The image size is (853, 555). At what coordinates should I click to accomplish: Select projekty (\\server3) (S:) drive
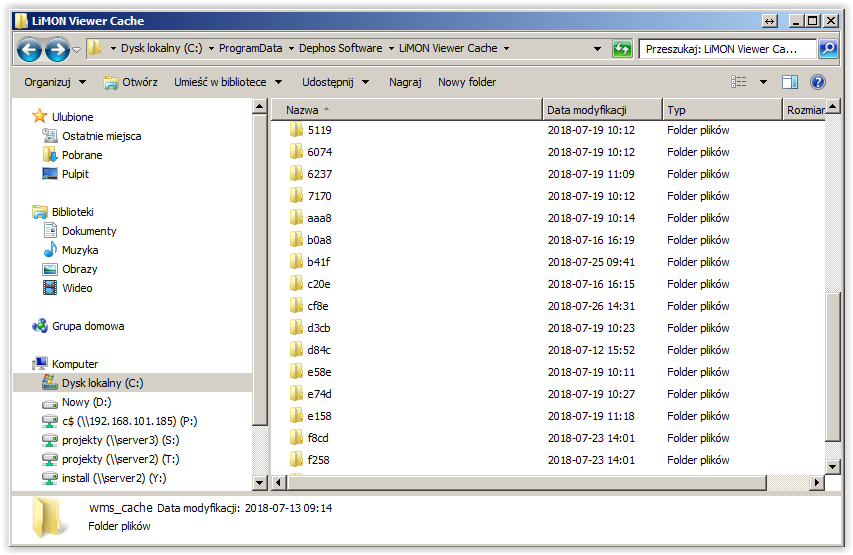(x=120, y=440)
